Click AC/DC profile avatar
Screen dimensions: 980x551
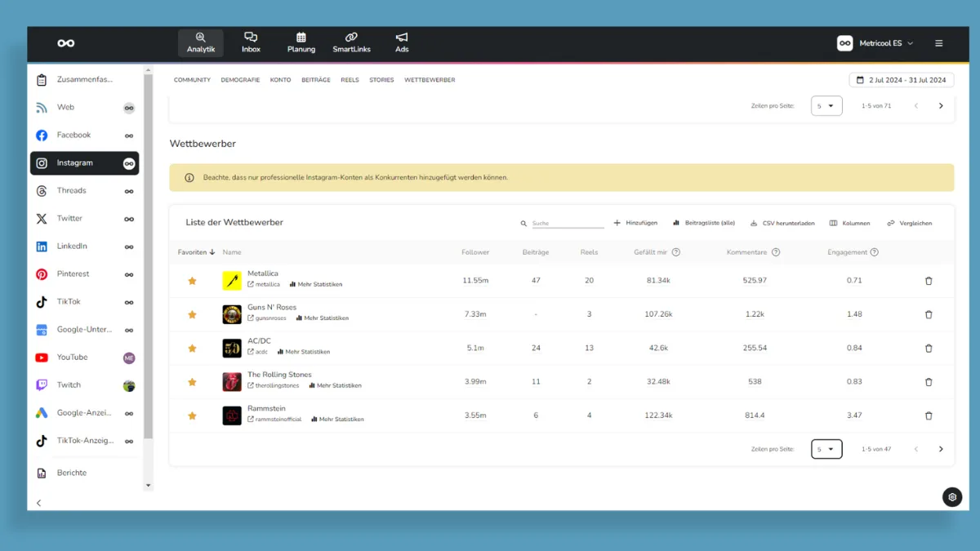232,349
